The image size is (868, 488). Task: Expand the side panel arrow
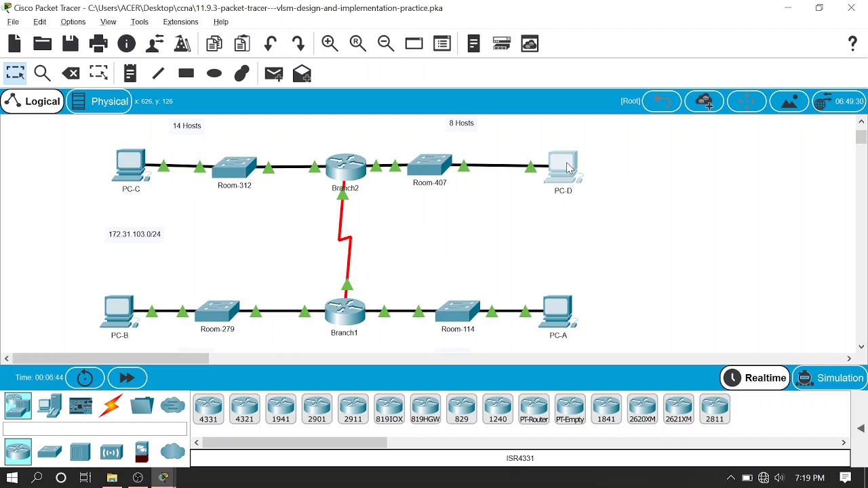point(861,428)
